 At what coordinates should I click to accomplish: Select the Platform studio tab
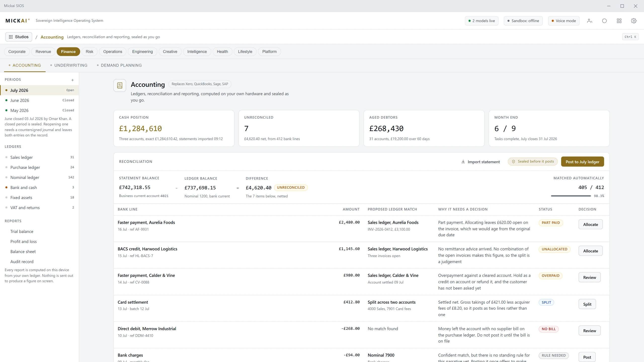tap(269, 52)
